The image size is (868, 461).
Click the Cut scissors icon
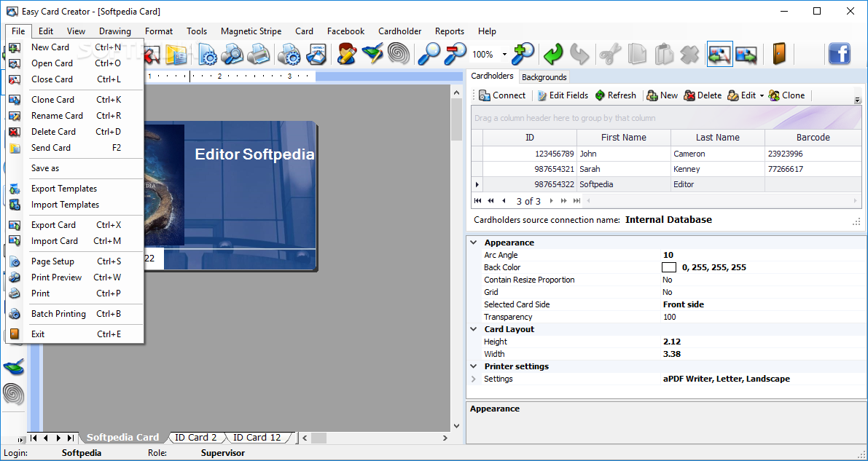point(610,54)
